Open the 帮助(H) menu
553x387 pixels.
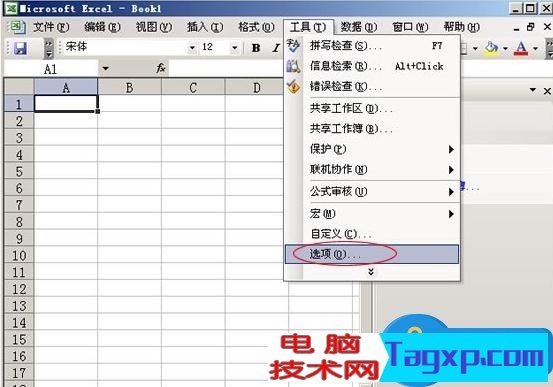[x=461, y=27]
